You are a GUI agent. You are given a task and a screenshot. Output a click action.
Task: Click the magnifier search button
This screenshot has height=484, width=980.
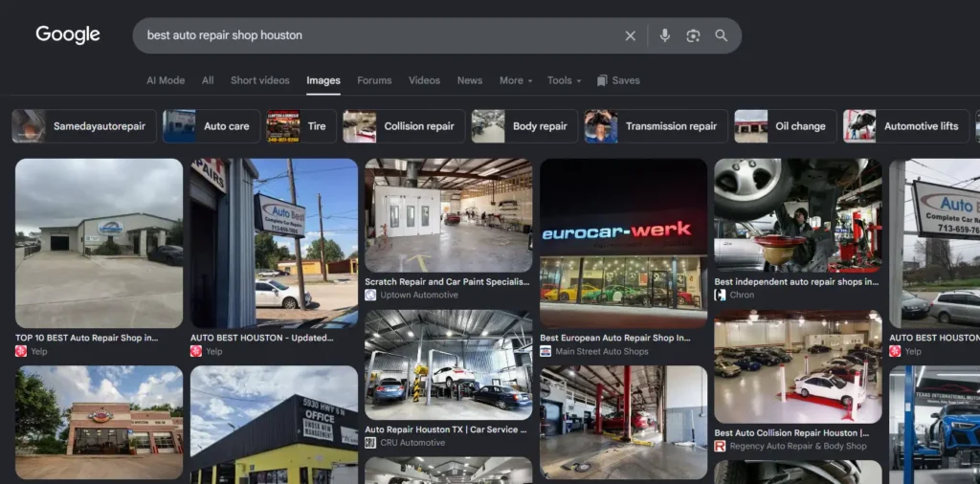tap(722, 35)
